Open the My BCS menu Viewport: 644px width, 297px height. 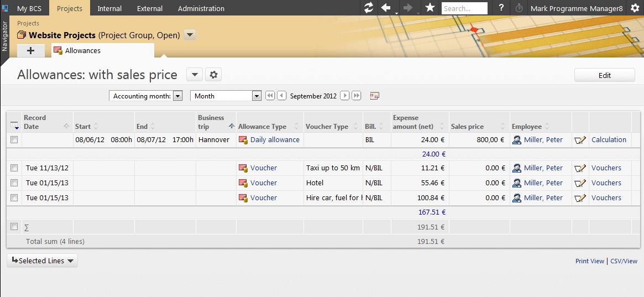(x=29, y=8)
